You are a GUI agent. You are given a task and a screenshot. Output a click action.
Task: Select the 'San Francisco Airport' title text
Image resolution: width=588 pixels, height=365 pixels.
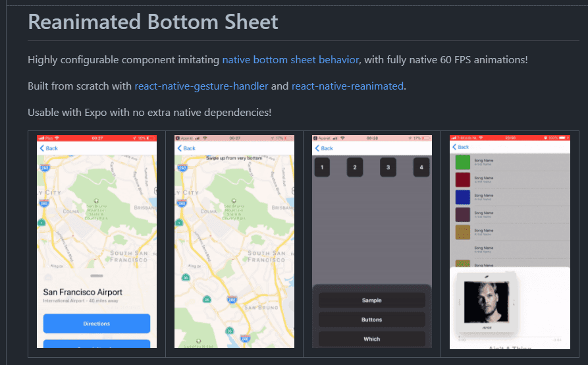pos(82,293)
